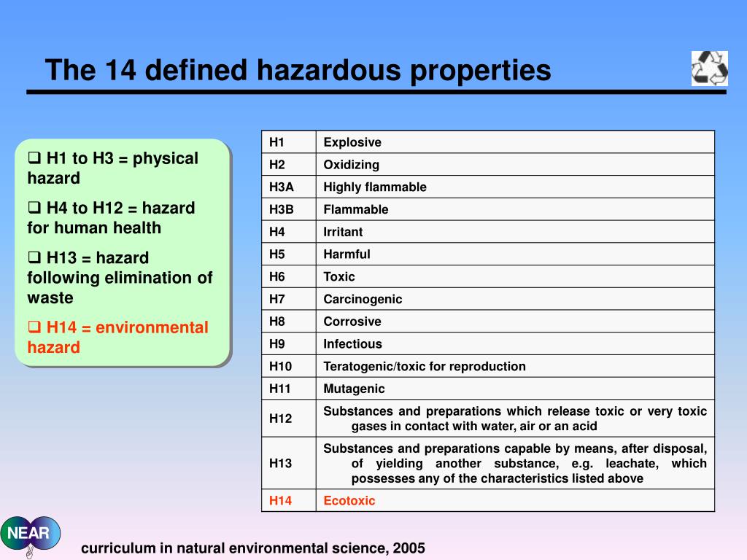Click the 'Flammable' cell in row H3B

pos(515,209)
